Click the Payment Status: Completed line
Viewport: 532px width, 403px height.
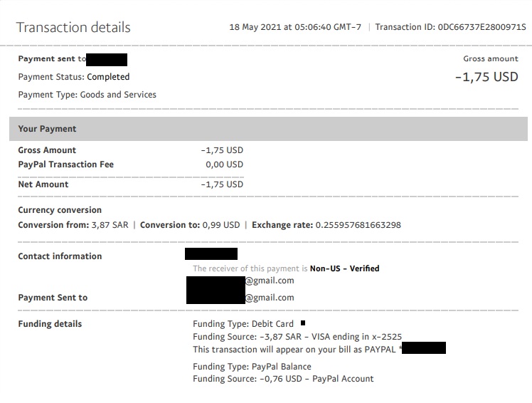tap(74, 77)
